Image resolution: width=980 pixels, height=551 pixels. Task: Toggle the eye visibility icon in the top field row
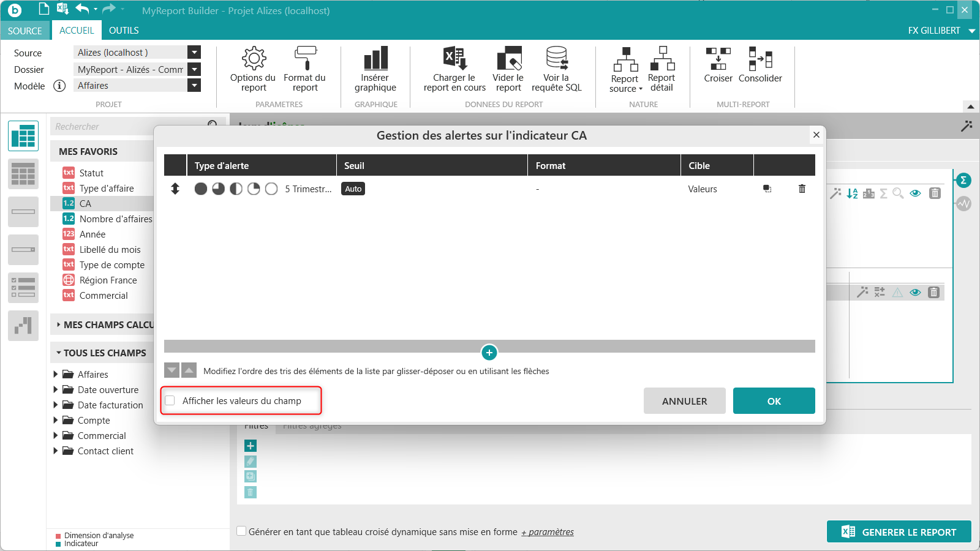pyautogui.click(x=915, y=193)
